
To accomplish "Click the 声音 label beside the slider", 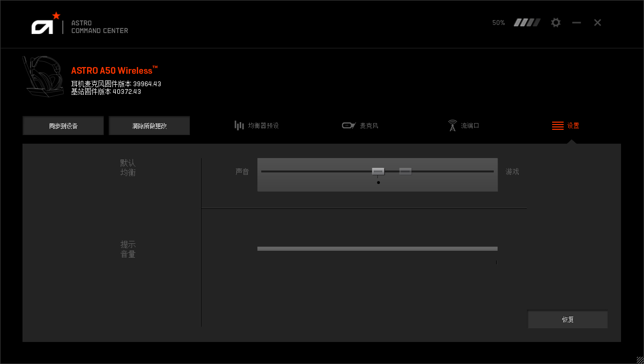I will click(x=242, y=171).
